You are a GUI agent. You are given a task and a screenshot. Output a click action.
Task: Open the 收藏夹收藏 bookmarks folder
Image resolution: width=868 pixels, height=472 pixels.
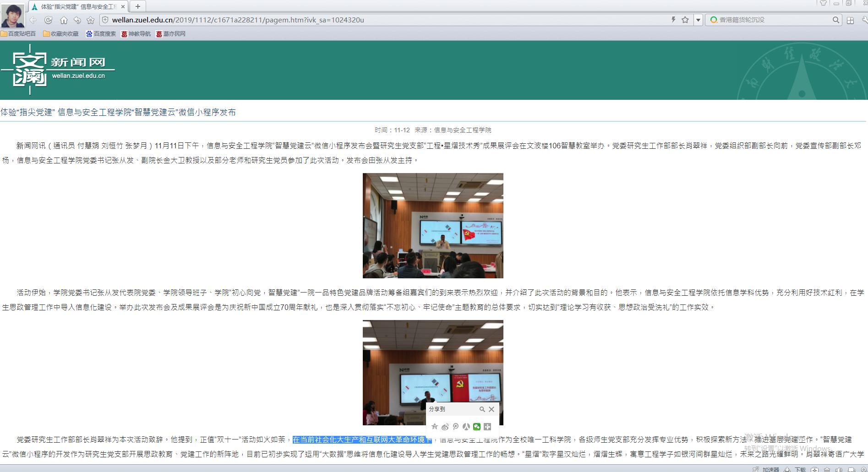pos(61,34)
